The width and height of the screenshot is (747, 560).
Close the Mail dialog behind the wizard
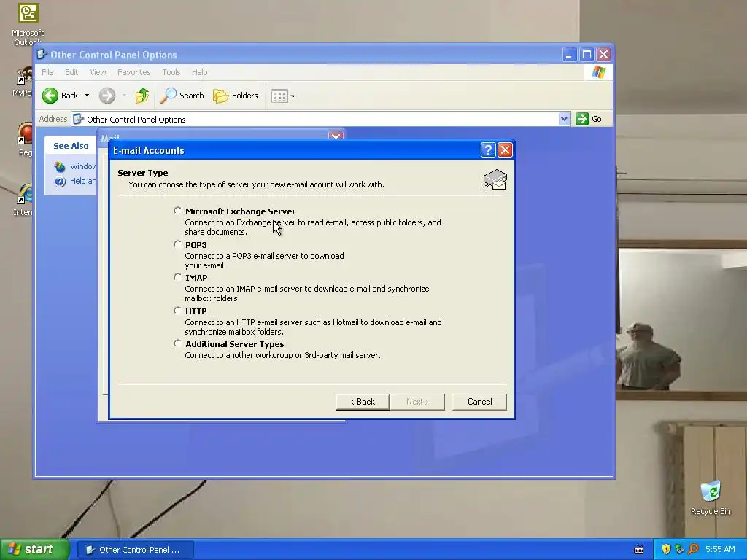pyautogui.click(x=336, y=136)
